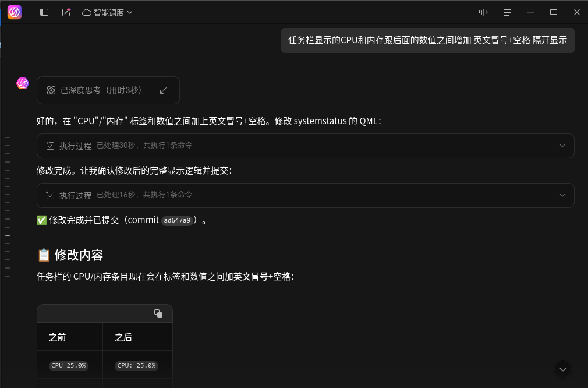Click the green checkmark emoji before 修改完成并已提交
The image size is (588, 388).
pyautogui.click(x=41, y=220)
